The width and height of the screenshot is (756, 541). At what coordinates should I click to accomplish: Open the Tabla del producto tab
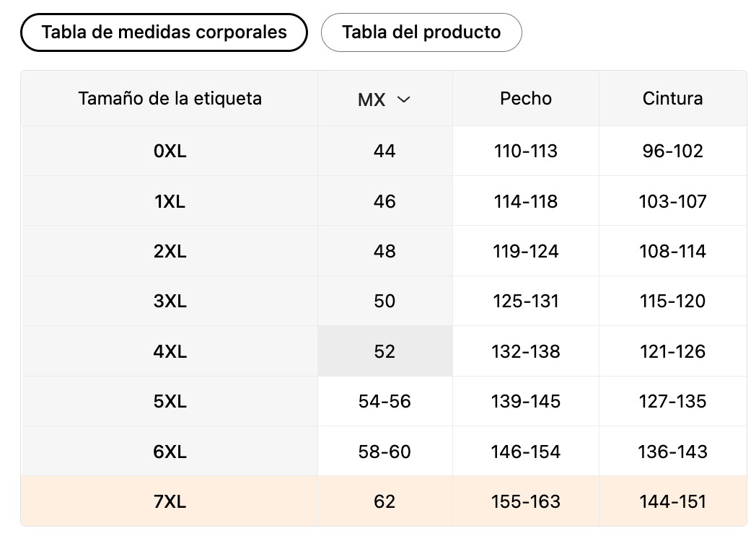point(421,32)
